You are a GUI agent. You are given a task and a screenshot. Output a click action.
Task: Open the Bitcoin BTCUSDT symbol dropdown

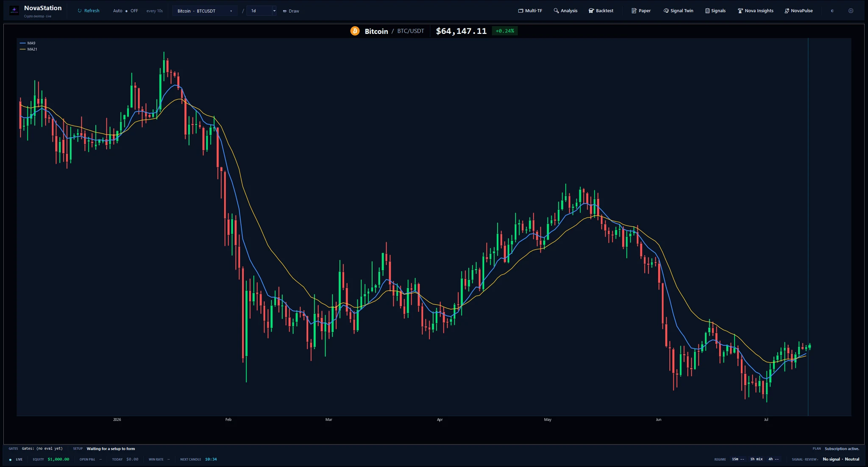click(205, 11)
